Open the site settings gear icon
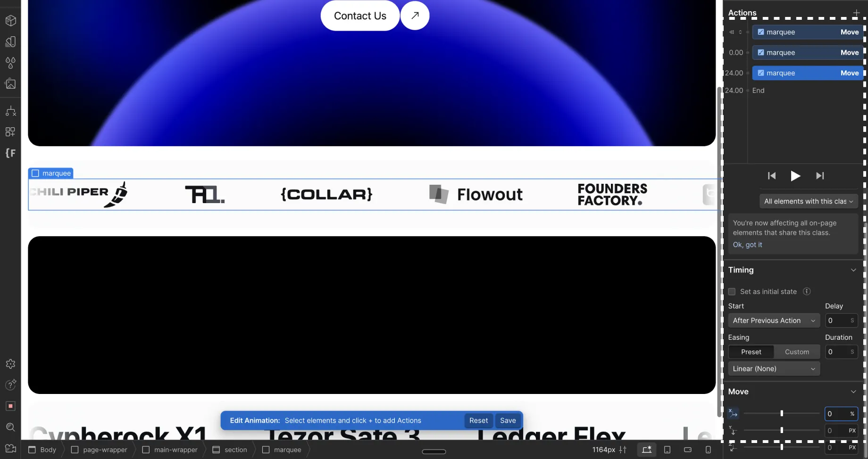This screenshot has width=868, height=459. (10, 364)
